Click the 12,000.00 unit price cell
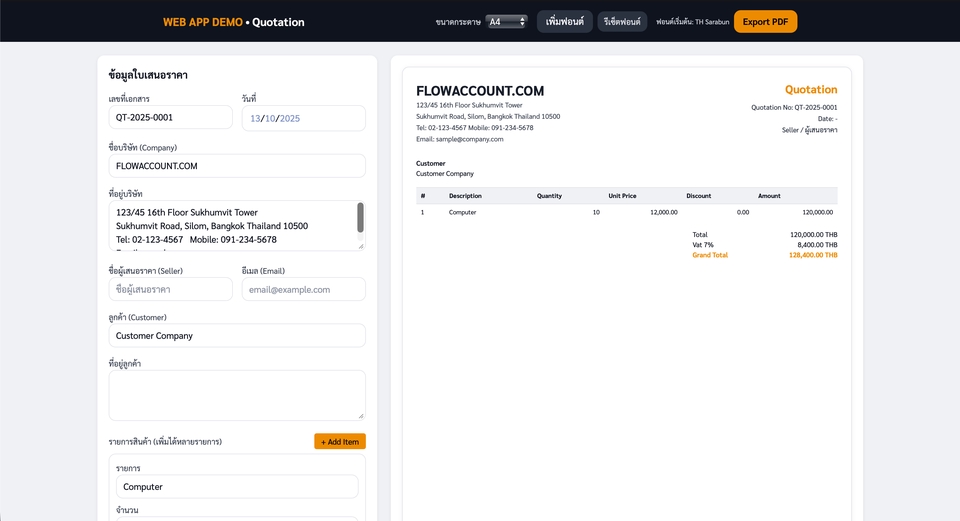This screenshot has height=521, width=960. [664, 212]
